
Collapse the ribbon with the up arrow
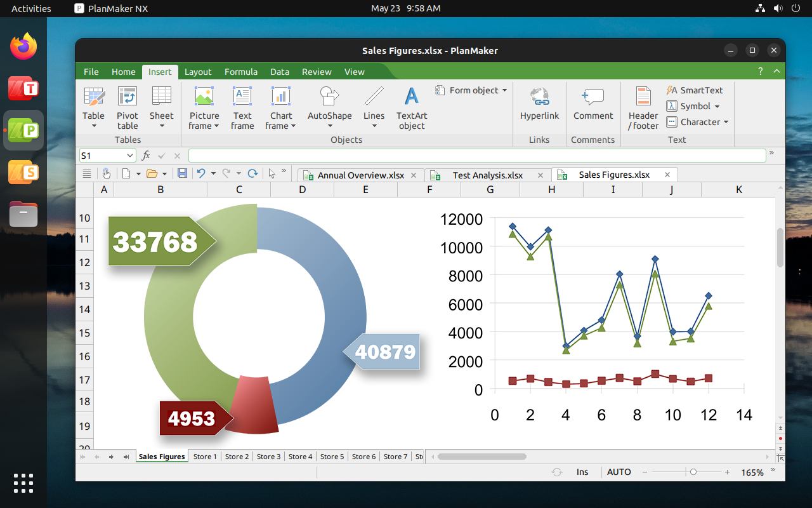pos(776,72)
